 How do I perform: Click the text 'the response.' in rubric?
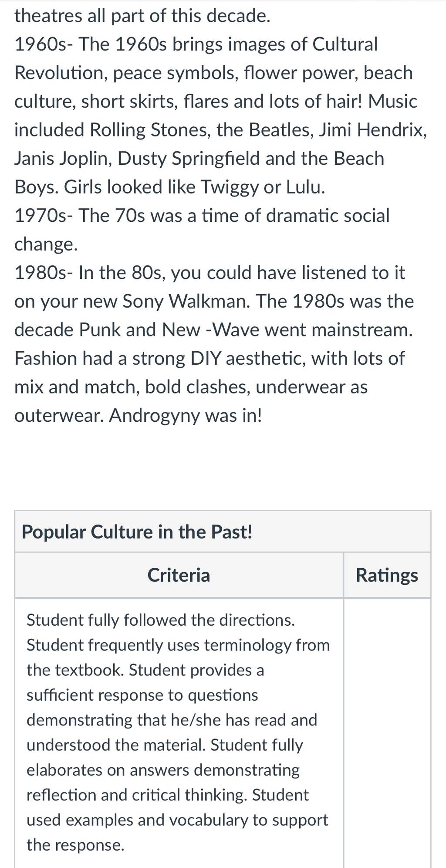click(75, 845)
